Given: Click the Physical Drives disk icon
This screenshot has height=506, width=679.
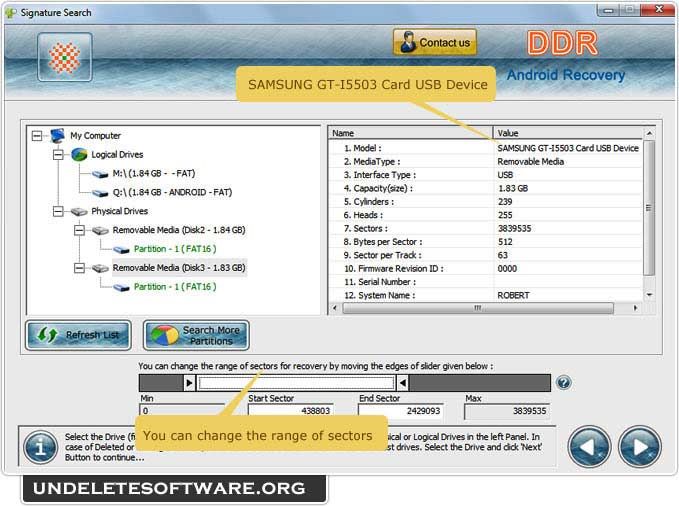Looking at the screenshot, I should pos(79,212).
